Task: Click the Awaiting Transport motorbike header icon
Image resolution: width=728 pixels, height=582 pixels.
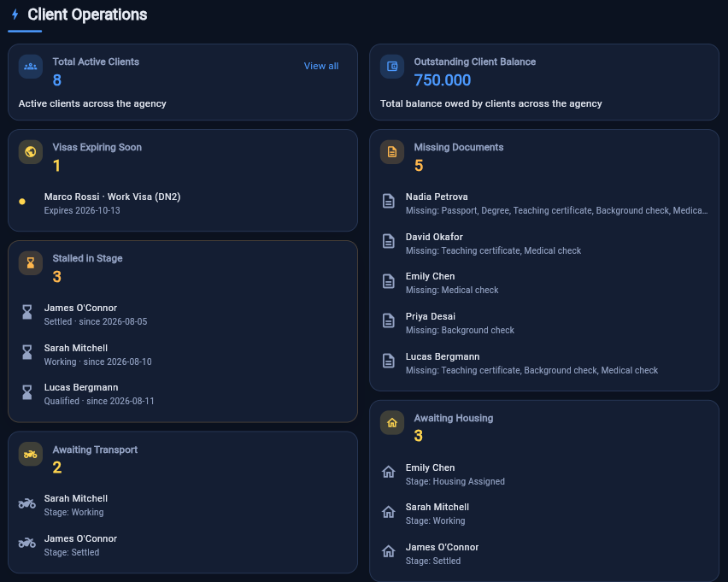Action: coord(31,454)
